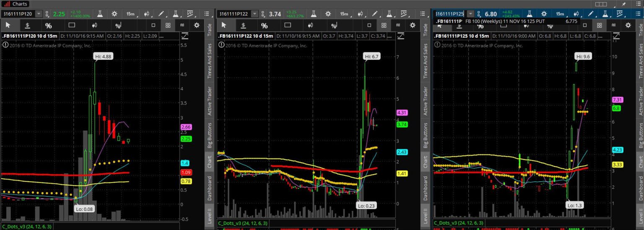This screenshot has height=230, width=644.
Task: Open list menu in P122 top toolbar
Action: point(423,14)
